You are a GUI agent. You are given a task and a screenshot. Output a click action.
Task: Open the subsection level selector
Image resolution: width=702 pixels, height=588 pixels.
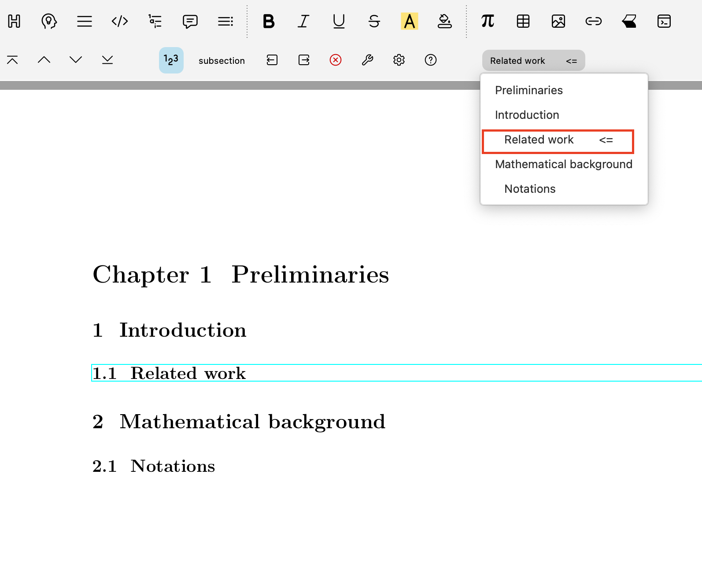tap(222, 61)
